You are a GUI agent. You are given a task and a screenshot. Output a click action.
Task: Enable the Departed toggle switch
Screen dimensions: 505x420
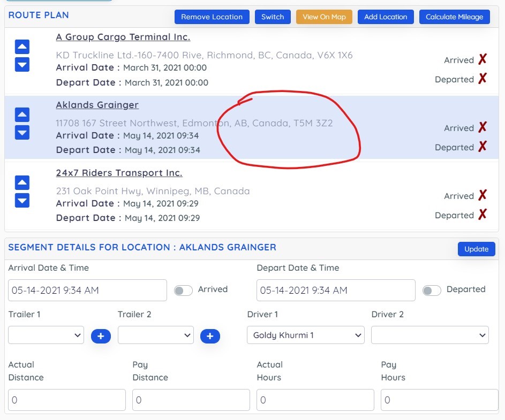[x=432, y=290]
